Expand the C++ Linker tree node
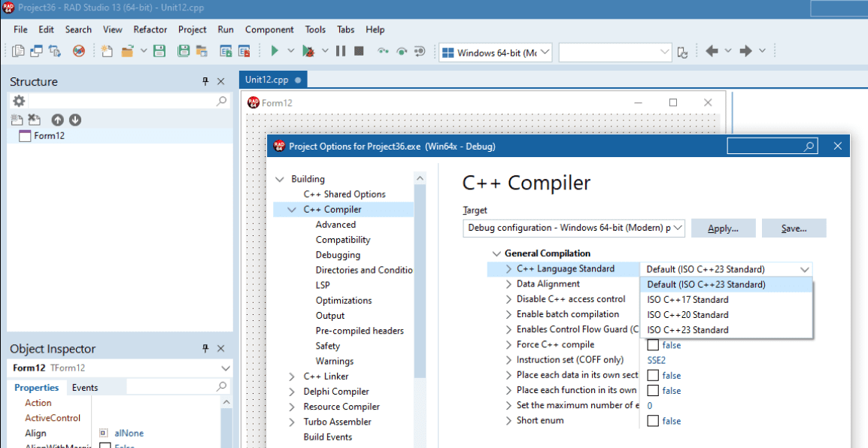868x448 pixels. 292,377
